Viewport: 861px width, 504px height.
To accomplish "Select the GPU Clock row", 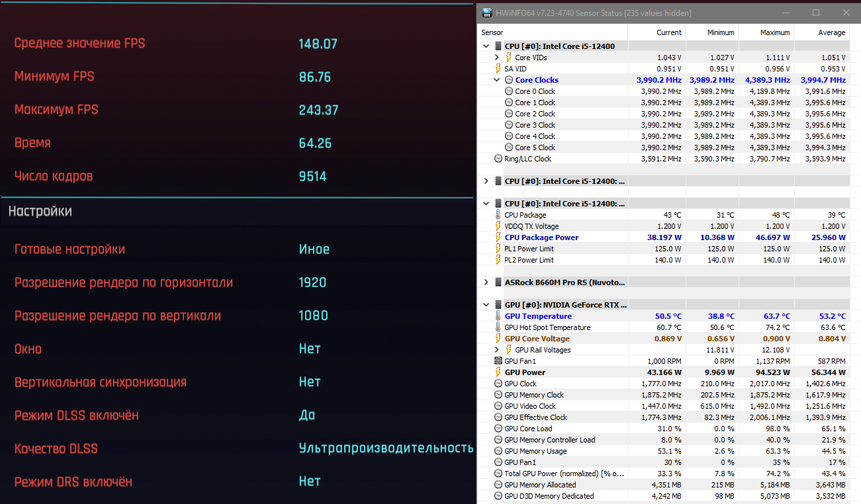I will [664, 384].
